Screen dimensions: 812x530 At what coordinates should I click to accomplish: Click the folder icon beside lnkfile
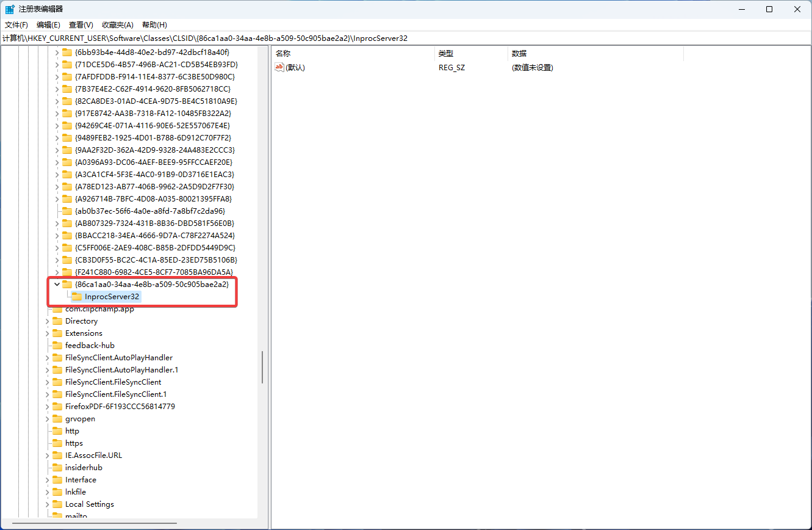[x=57, y=492]
